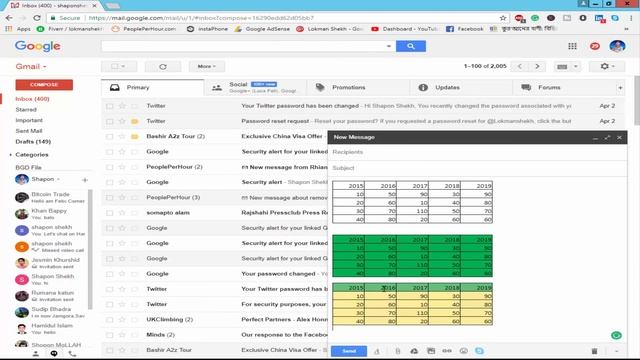The image size is (640, 360).
Task: Pop out the New Message window
Action: [607, 138]
